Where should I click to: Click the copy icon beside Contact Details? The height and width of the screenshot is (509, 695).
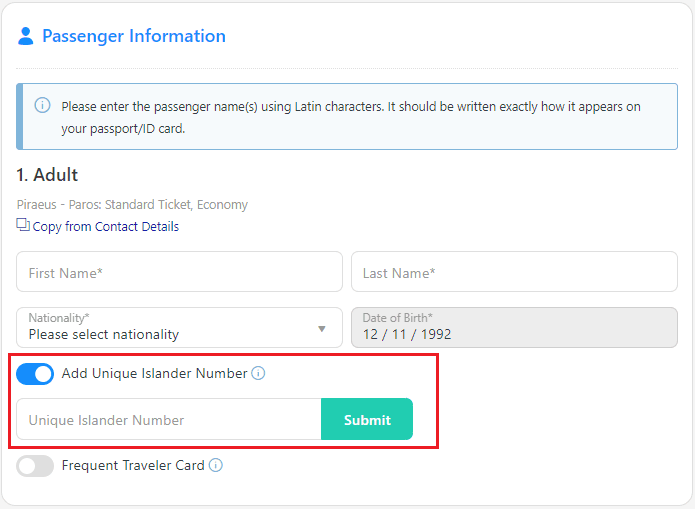pyautogui.click(x=23, y=225)
